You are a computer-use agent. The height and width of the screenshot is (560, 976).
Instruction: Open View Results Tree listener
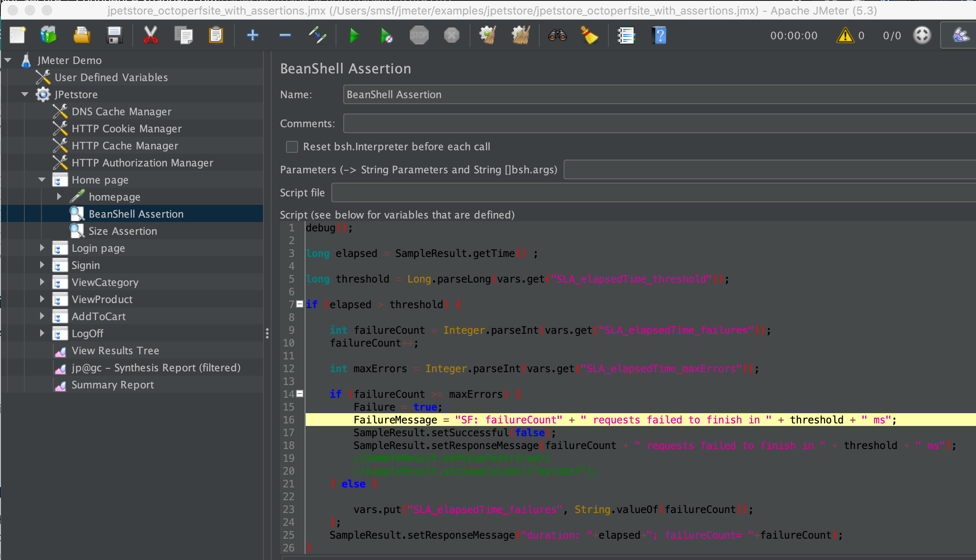point(115,350)
